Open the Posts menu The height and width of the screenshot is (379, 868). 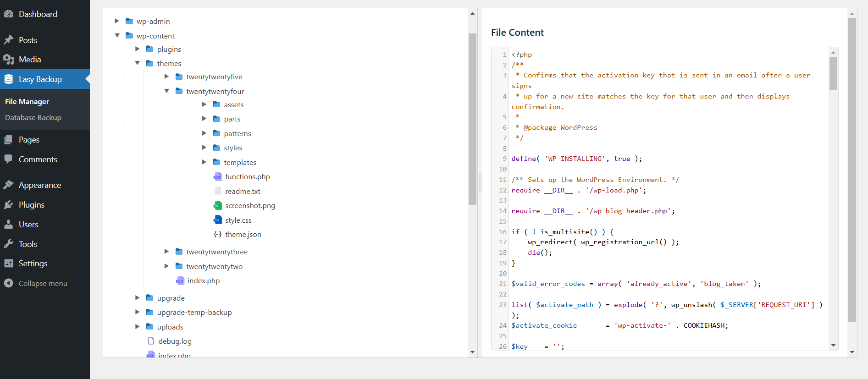45,40
